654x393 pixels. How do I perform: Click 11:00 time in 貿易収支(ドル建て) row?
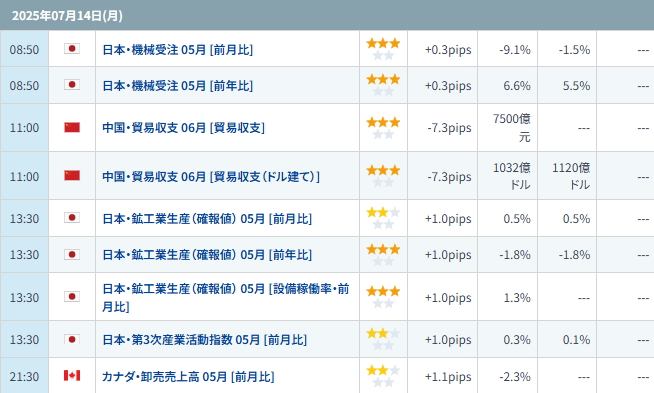coord(24,176)
